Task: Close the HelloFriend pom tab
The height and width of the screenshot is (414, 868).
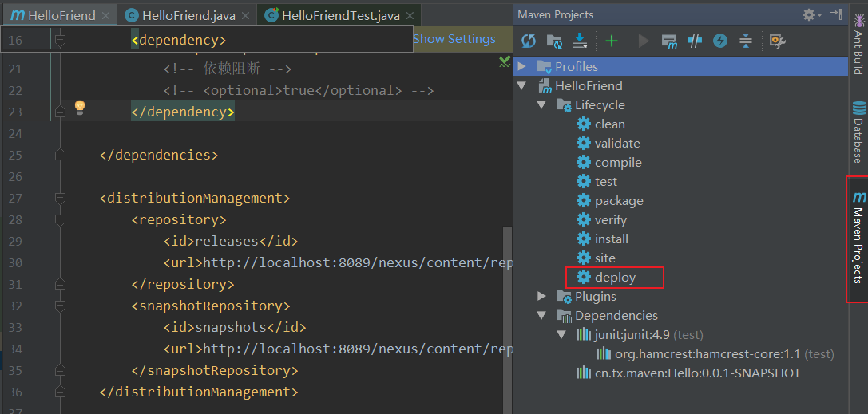Action: (x=106, y=16)
